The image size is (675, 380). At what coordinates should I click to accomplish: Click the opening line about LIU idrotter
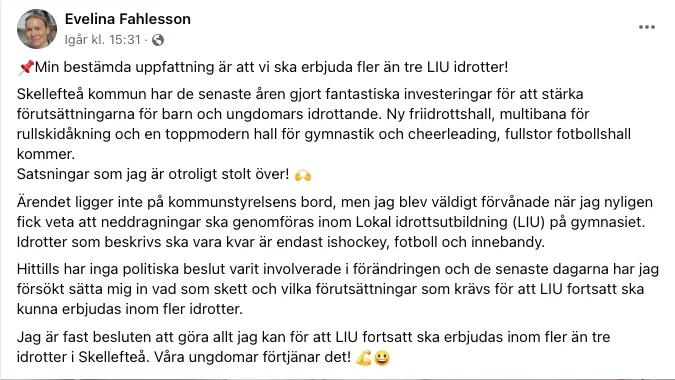point(263,67)
